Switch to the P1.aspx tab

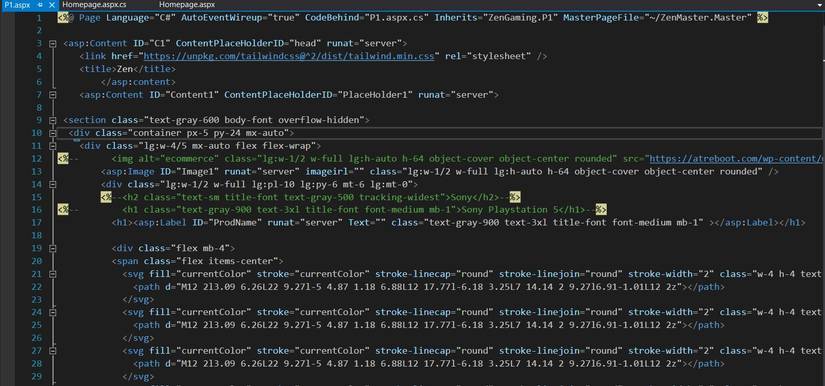tap(17, 5)
